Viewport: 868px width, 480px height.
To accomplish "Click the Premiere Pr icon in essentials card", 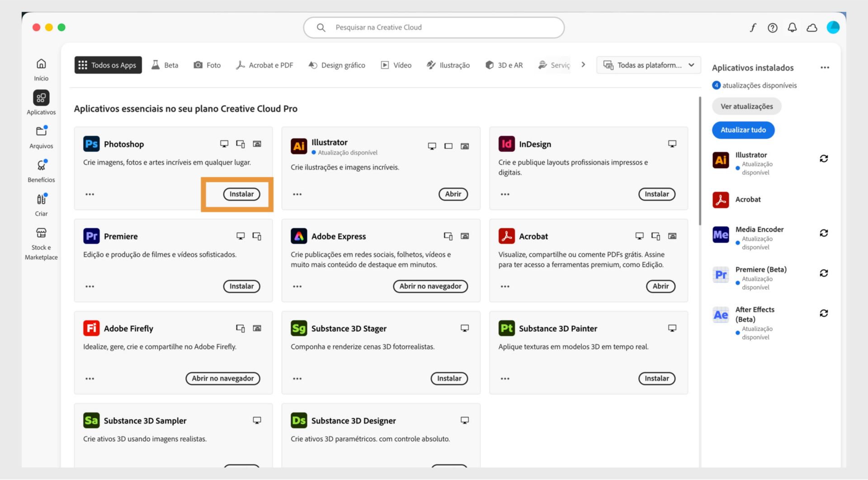I will pos(91,236).
